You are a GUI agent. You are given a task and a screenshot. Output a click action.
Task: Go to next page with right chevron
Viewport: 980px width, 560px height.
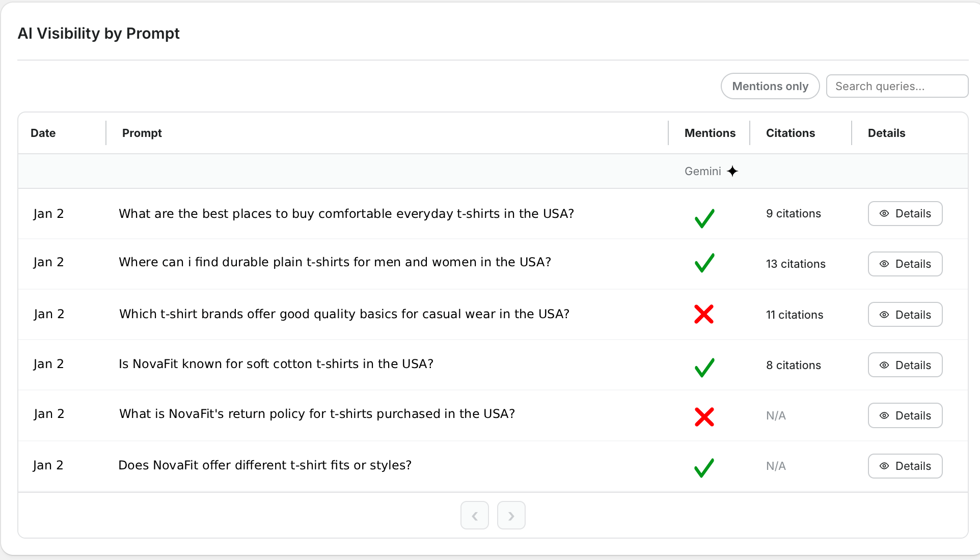coord(511,516)
